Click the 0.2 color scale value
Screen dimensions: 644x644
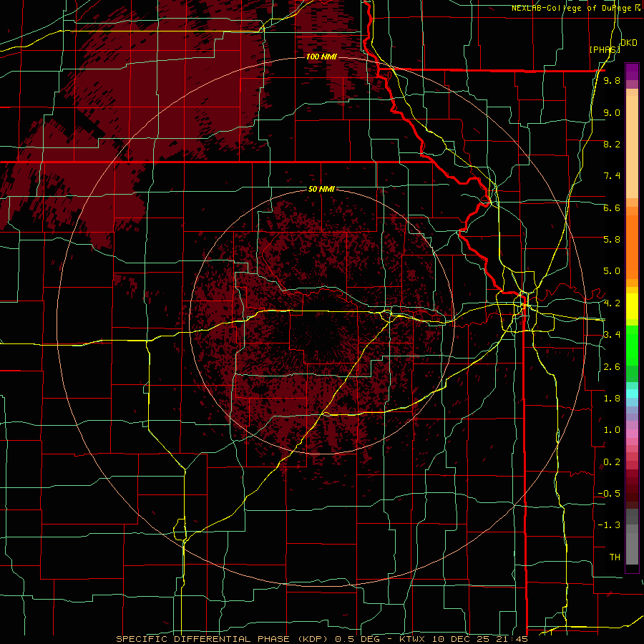(612, 462)
